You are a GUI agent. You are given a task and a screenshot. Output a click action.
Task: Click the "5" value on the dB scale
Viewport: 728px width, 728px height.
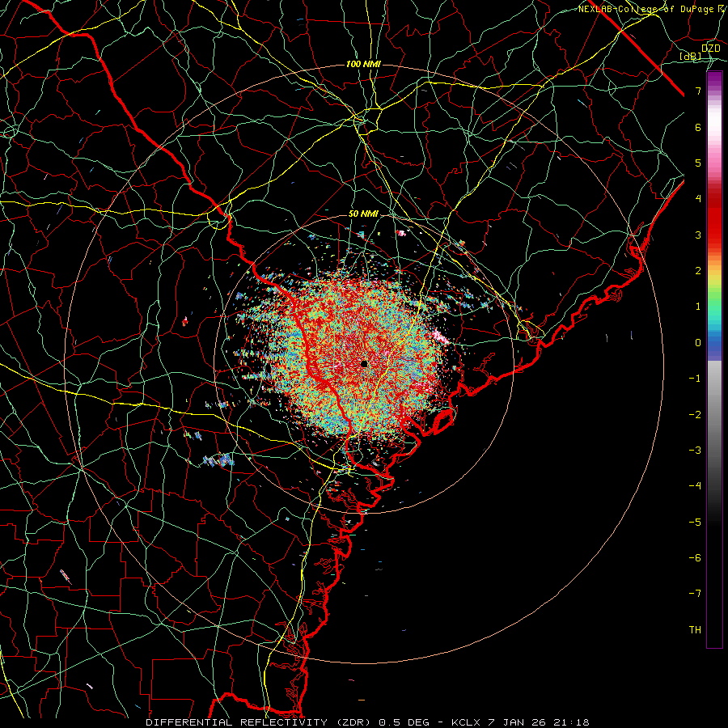(x=698, y=163)
